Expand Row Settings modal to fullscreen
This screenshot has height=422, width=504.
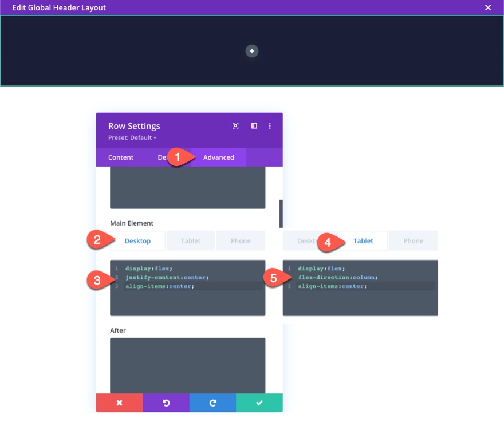235,125
